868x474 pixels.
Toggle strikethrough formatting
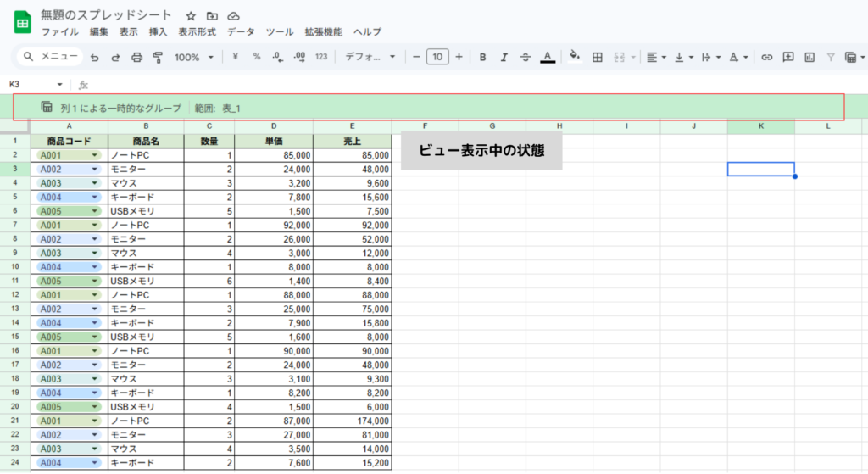pyautogui.click(x=525, y=58)
